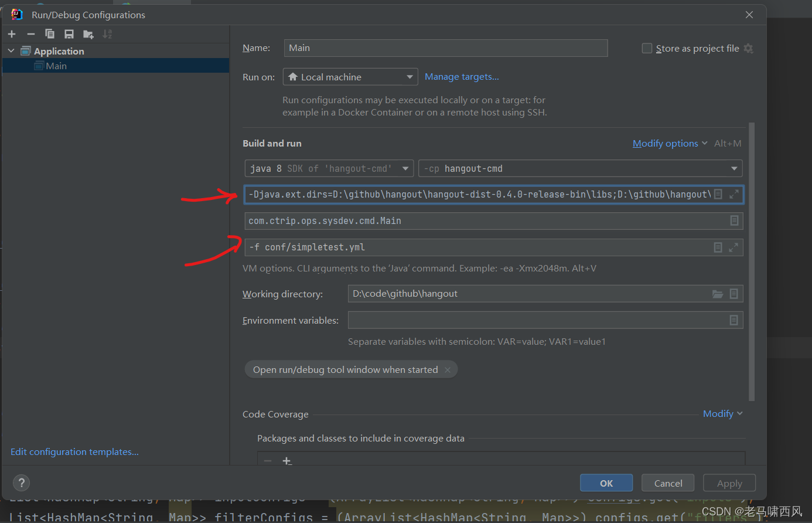Click the dialog's vertical scrollbar
This screenshot has height=523, width=812.
(x=752, y=261)
